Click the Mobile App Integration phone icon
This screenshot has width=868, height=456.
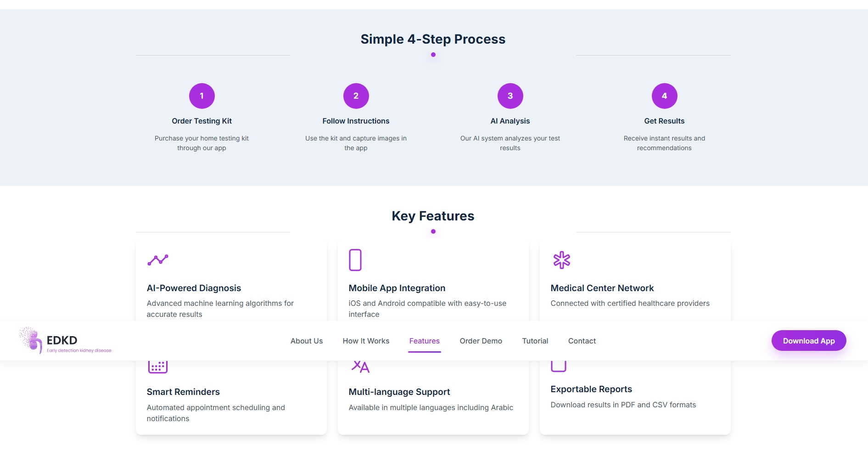[x=355, y=260]
